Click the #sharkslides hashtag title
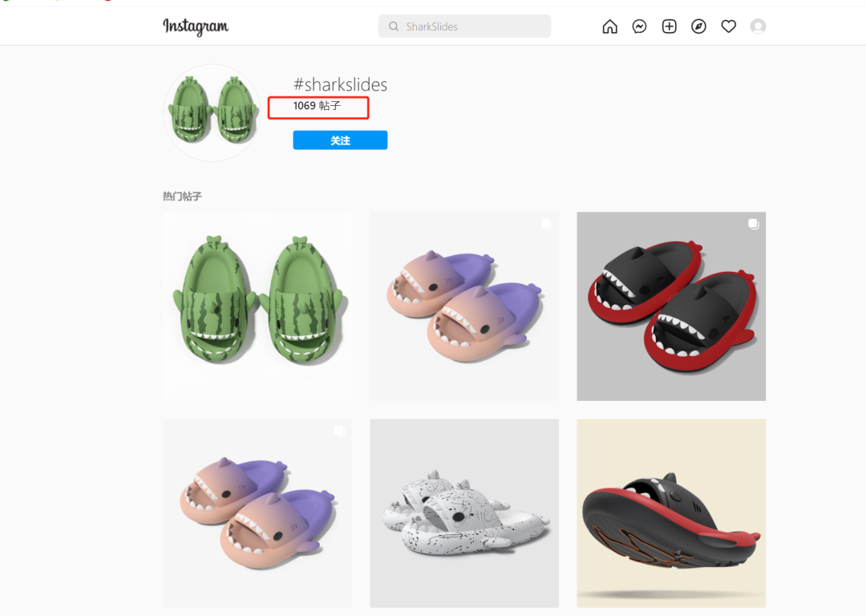The image size is (866, 616). [x=340, y=85]
